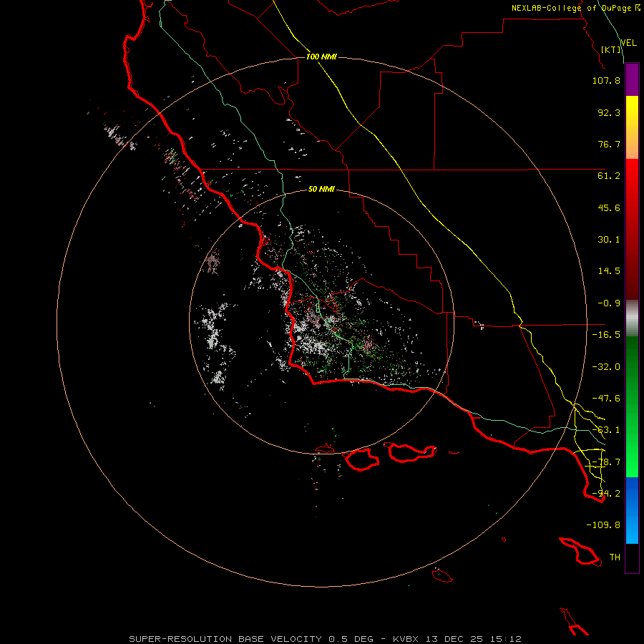644x644 pixels.
Task: Select the -109.8 scale value
Action: click(x=603, y=525)
